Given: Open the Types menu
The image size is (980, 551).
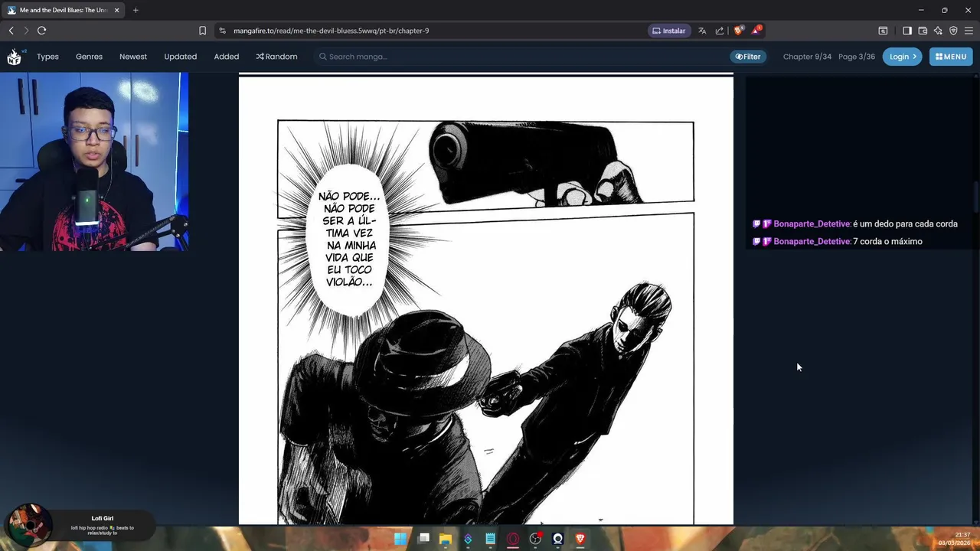Looking at the screenshot, I should (47, 57).
